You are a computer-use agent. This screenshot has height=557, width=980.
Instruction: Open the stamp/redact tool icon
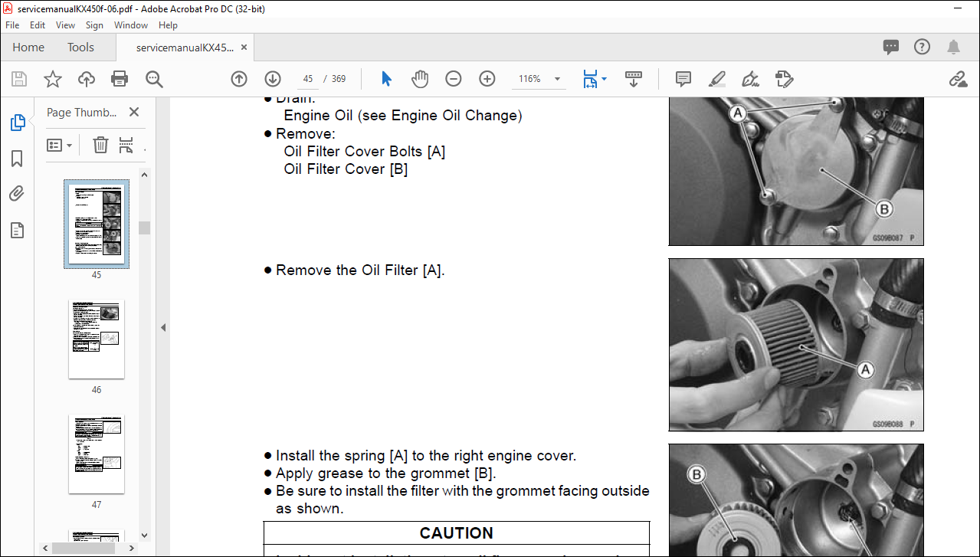pos(784,79)
